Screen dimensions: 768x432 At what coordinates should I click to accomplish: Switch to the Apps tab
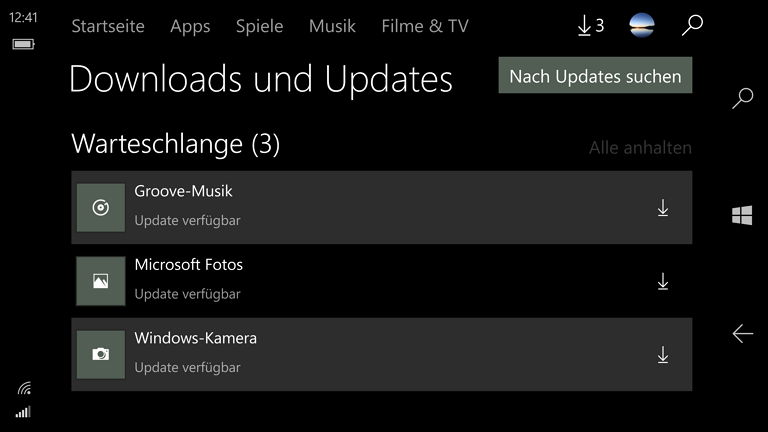tap(190, 26)
